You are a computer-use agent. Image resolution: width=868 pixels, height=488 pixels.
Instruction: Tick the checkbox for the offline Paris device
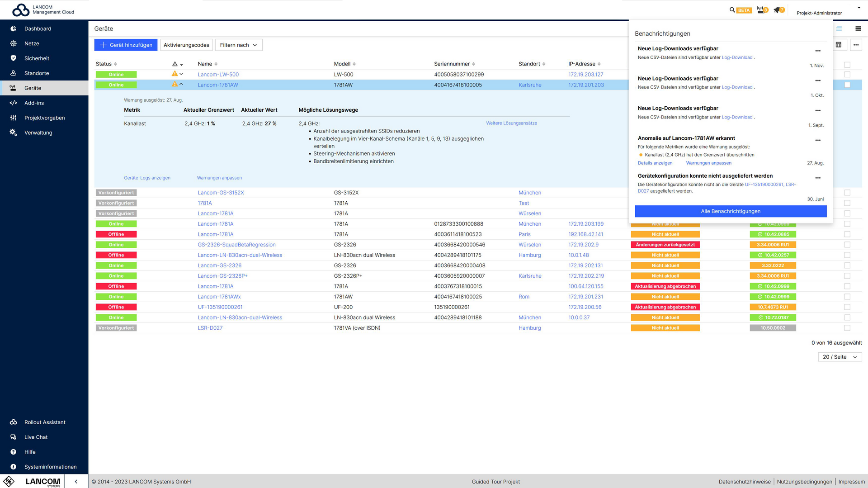847,234
